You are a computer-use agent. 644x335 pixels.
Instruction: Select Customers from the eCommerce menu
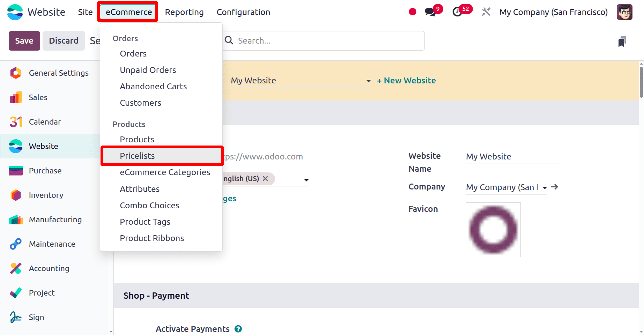161,103
